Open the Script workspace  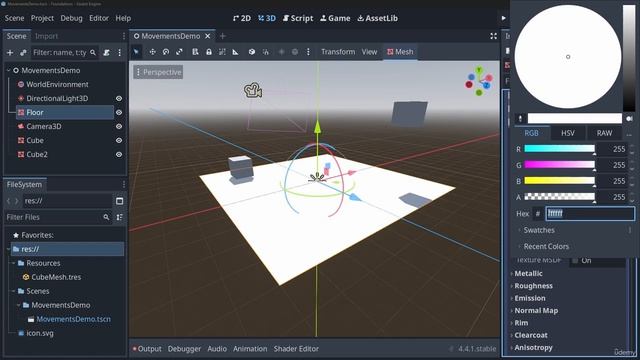pyautogui.click(x=298, y=18)
